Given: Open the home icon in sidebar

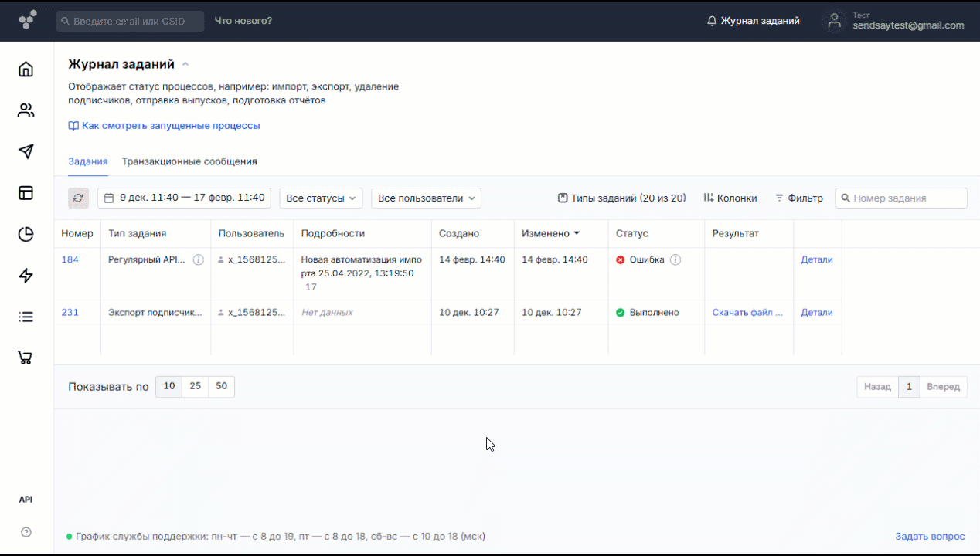Looking at the screenshot, I should 26,69.
